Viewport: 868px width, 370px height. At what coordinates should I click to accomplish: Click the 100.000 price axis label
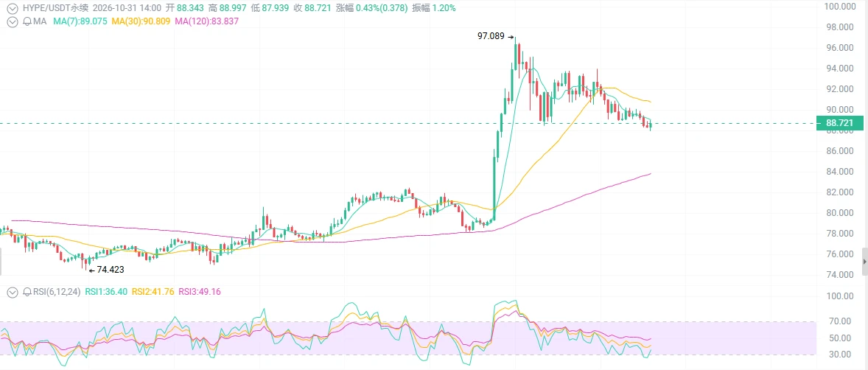839,6
